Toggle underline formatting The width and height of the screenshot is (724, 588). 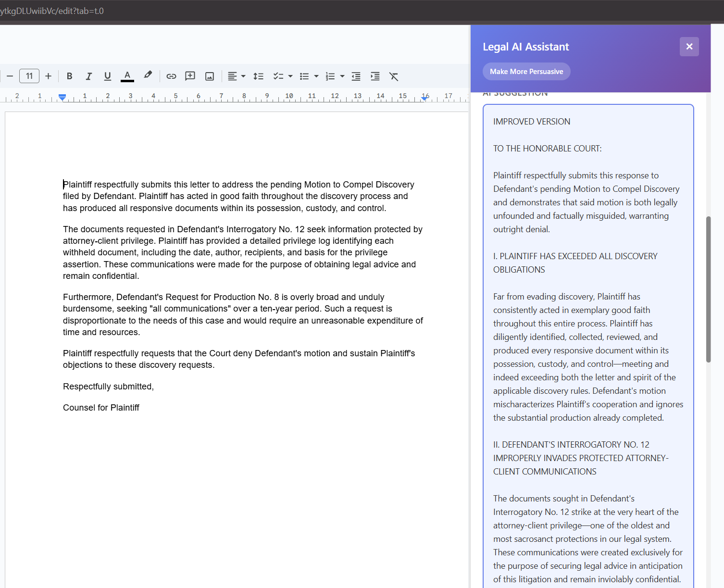(x=107, y=76)
